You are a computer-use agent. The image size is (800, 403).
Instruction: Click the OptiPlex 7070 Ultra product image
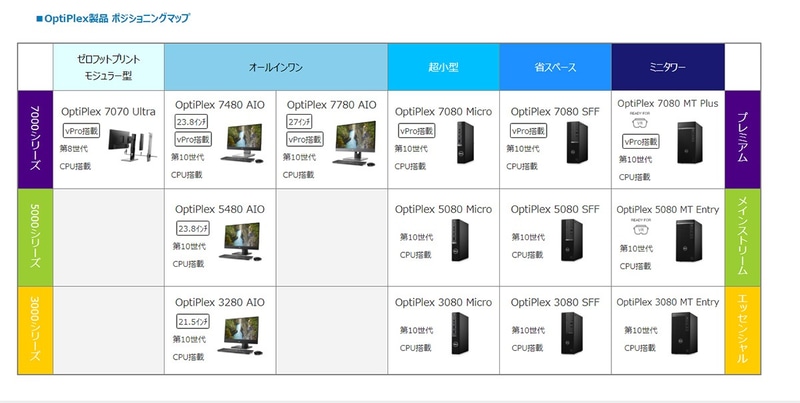tap(131, 145)
